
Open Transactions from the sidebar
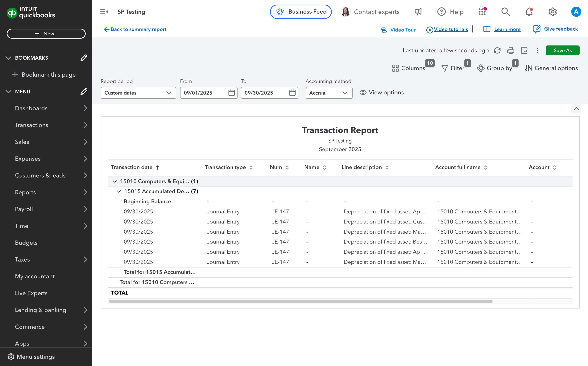[31, 125]
